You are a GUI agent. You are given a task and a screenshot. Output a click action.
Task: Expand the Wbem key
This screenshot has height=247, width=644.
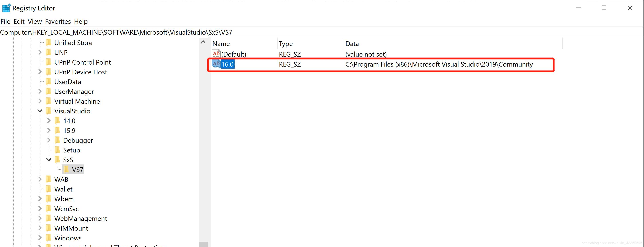point(40,199)
